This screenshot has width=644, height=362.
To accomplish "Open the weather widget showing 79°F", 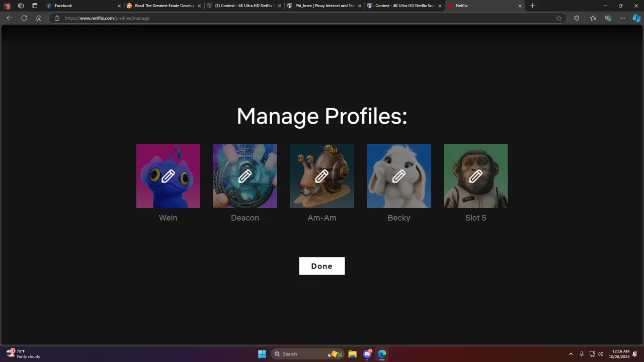I will click(x=23, y=354).
